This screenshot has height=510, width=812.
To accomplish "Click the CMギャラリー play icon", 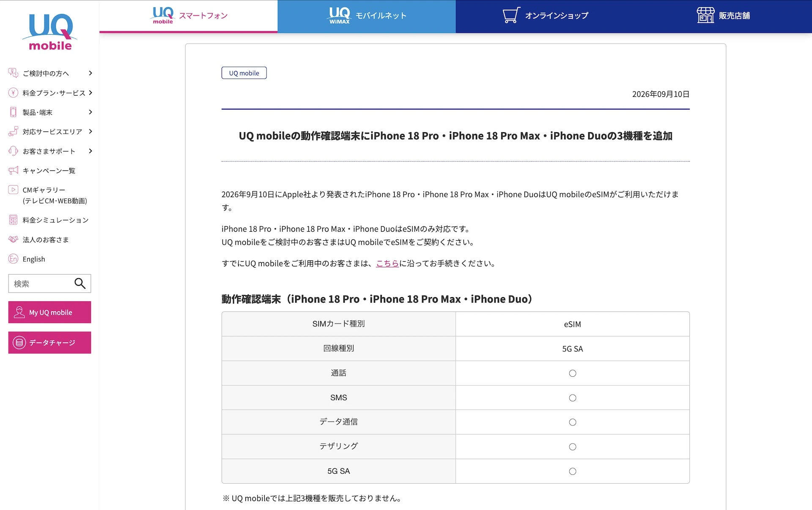I will [x=13, y=189].
